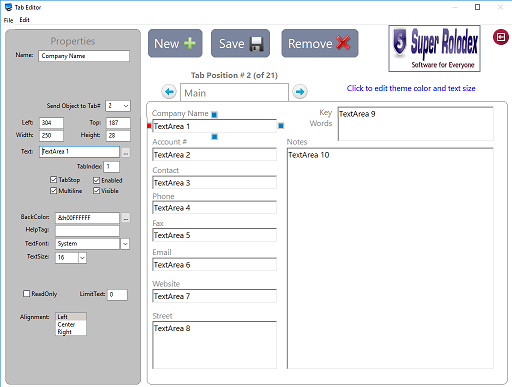Toggle the TabStop checkbox

coord(53,180)
